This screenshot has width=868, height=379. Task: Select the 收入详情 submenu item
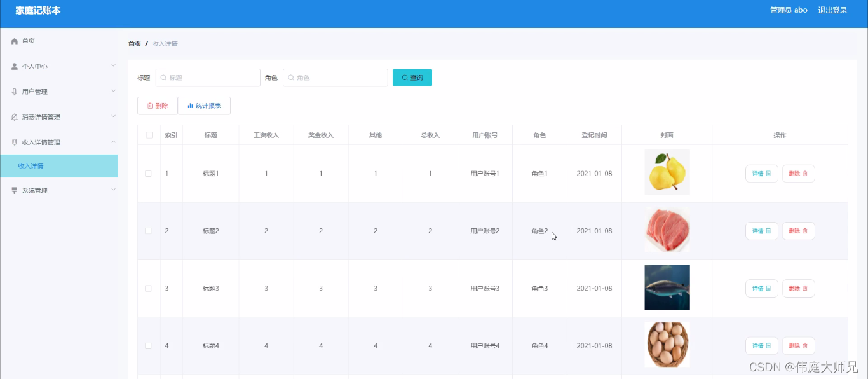click(x=59, y=166)
